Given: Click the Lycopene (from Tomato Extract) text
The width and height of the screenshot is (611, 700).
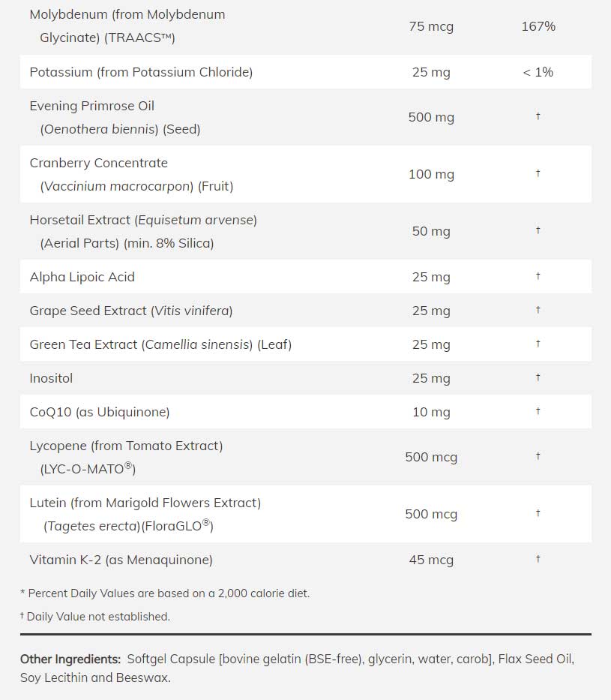Looking at the screenshot, I should coord(126,446).
